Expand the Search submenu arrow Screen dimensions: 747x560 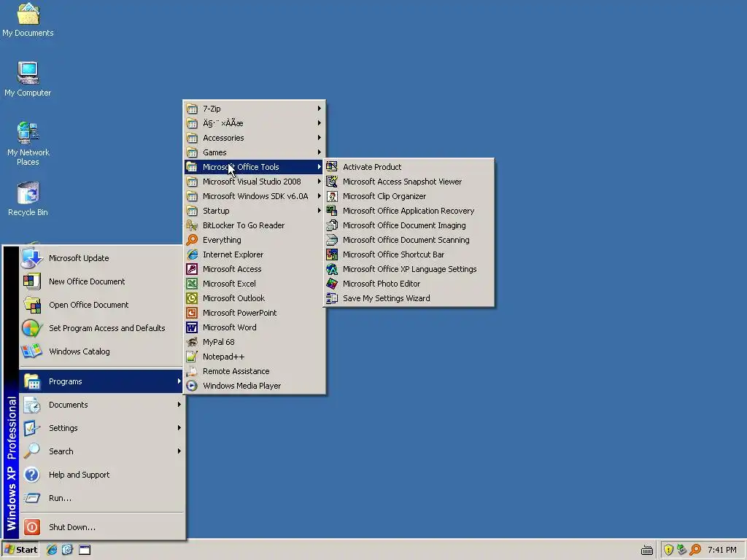coord(179,451)
